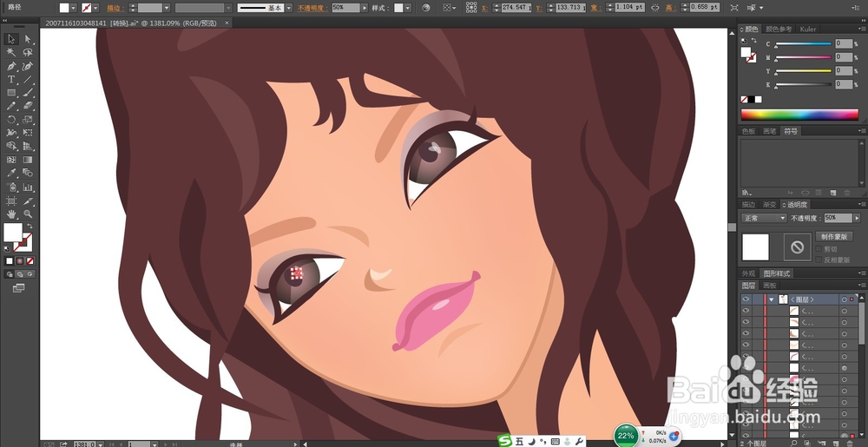Image resolution: width=868 pixels, height=447 pixels.
Task: Collapse the top 图层 layer tree
Action: point(772,299)
